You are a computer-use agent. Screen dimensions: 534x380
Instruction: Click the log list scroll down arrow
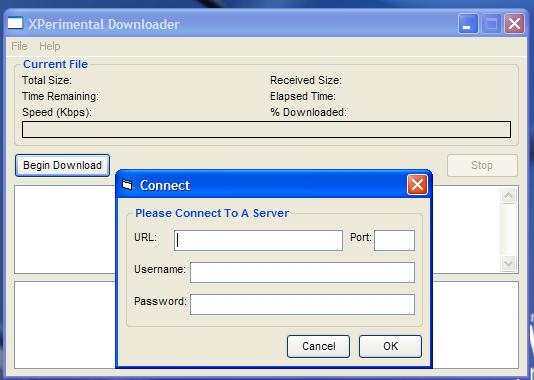pyautogui.click(x=509, y=263)
